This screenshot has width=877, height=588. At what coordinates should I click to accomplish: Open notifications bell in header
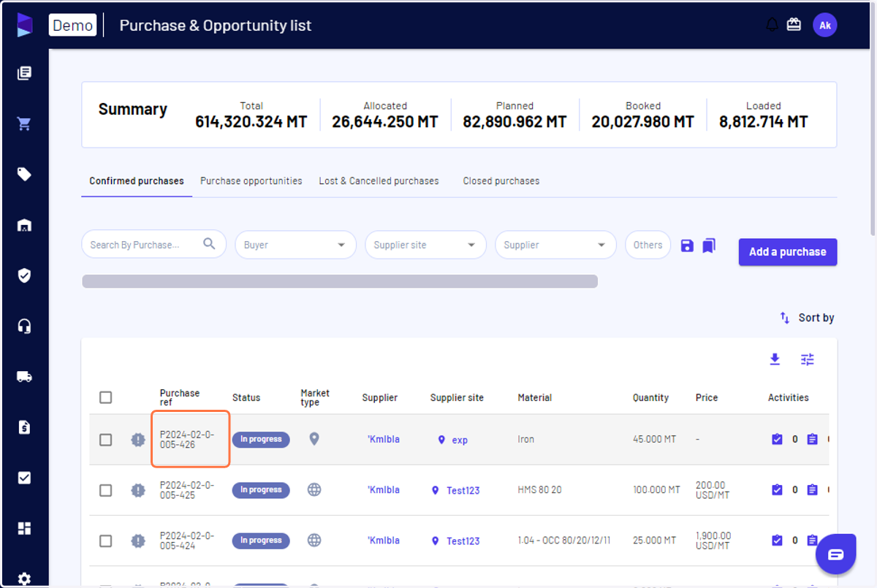[772, 25]
